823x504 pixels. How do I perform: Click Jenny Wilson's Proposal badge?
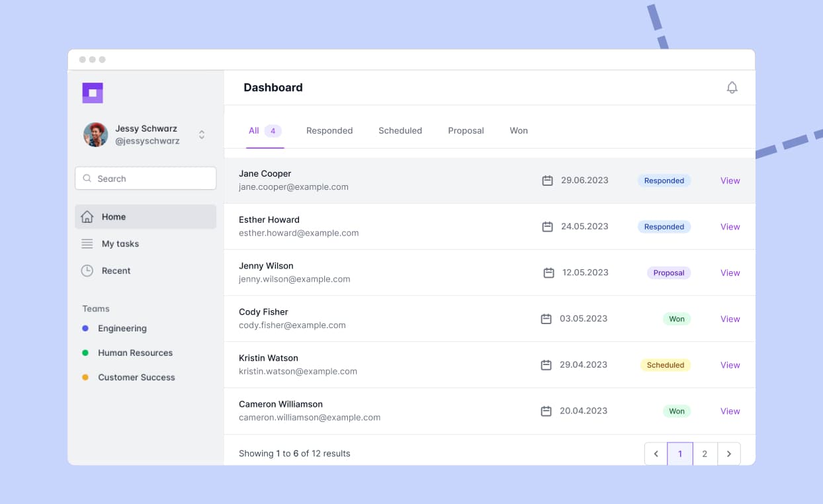[669, 273]
